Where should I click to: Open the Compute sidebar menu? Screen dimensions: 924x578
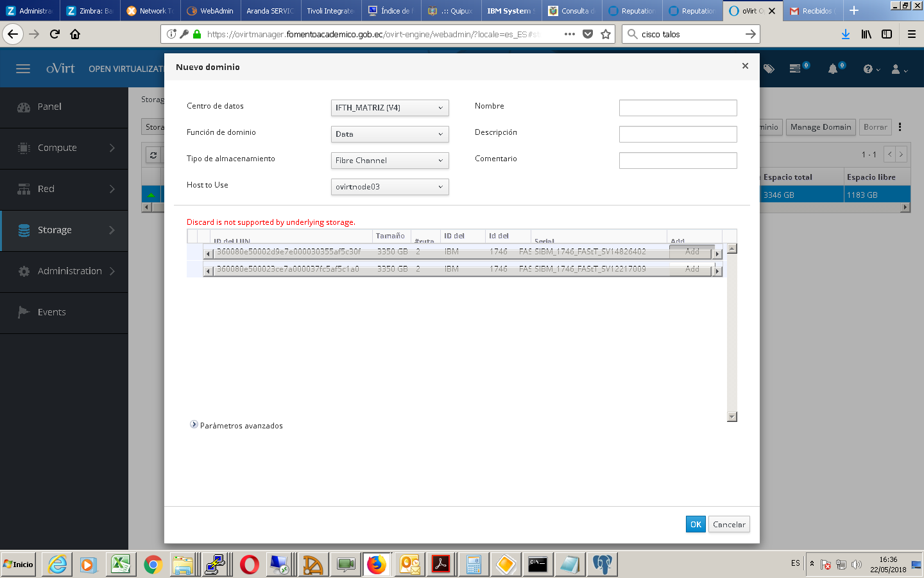[64, 148]
